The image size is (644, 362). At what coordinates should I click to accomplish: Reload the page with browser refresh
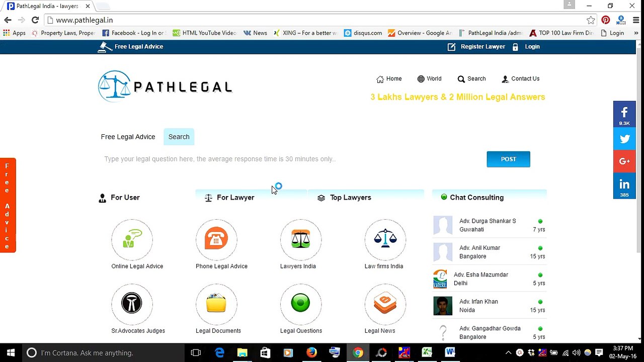click(x=35, y=20)
